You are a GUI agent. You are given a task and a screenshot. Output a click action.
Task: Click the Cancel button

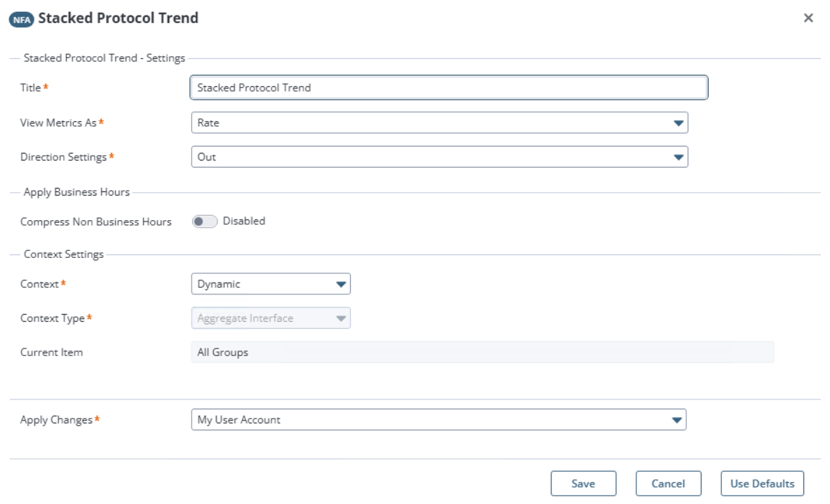click(669, 484)
